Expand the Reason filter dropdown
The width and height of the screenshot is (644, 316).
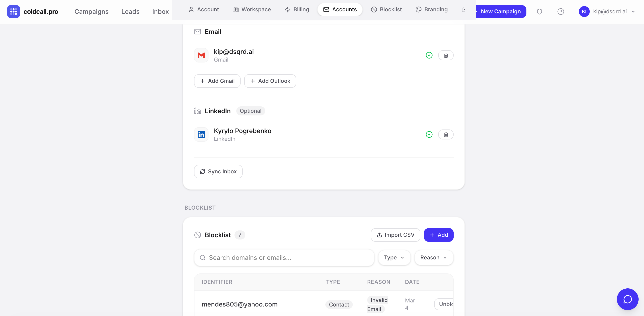pos(433,258)
